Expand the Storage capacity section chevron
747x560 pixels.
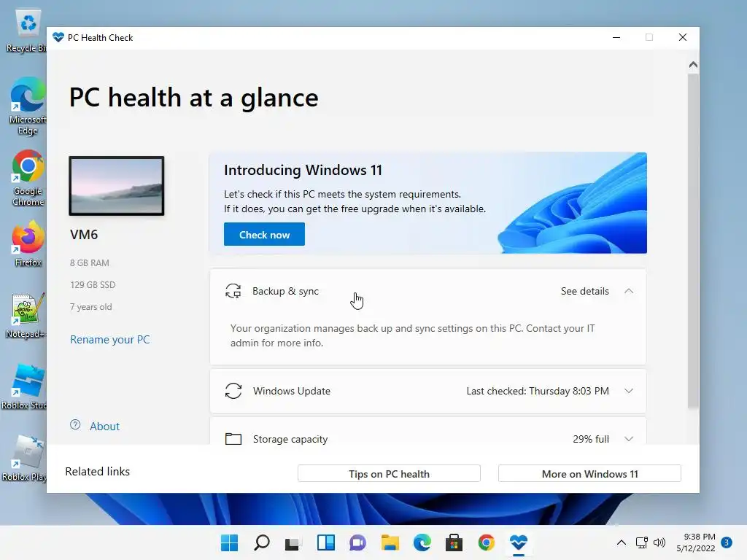point(629,438)
